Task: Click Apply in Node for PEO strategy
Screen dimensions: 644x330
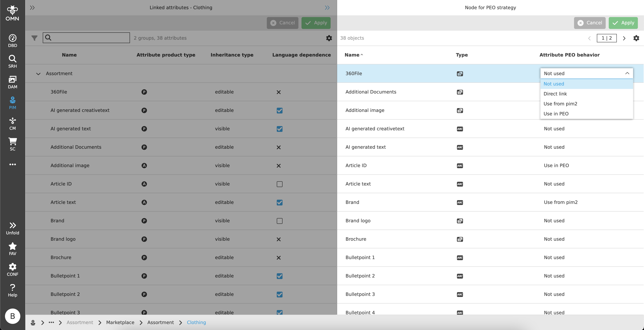Action: click(623, 23)
